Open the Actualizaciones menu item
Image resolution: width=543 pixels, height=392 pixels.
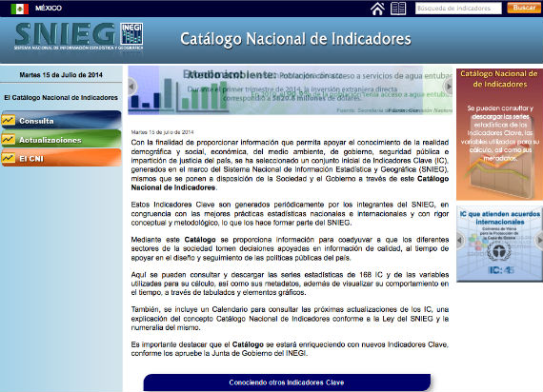(x=61, y=139)
